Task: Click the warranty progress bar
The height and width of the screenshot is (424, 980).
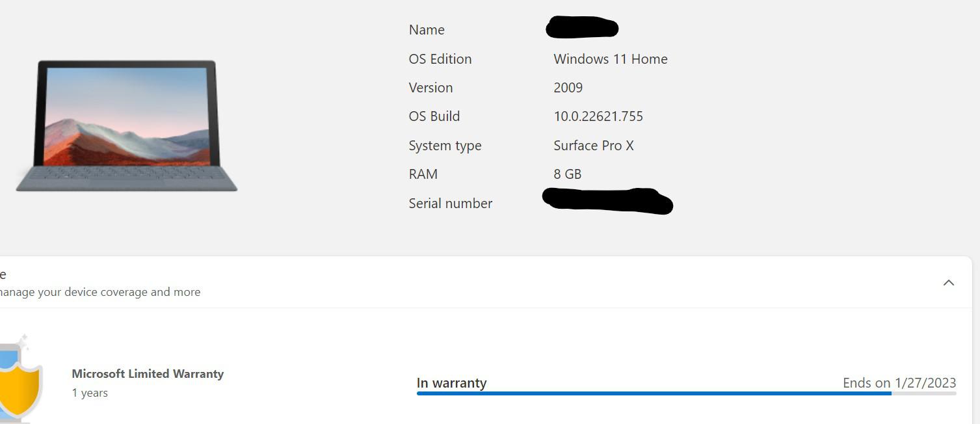Action: click(x=686, y=393)
